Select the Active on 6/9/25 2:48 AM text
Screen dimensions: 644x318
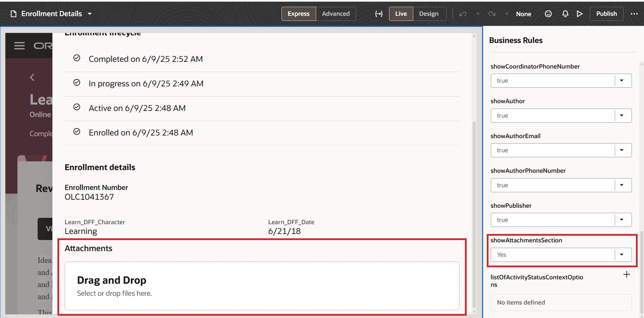tap(137, 108)
